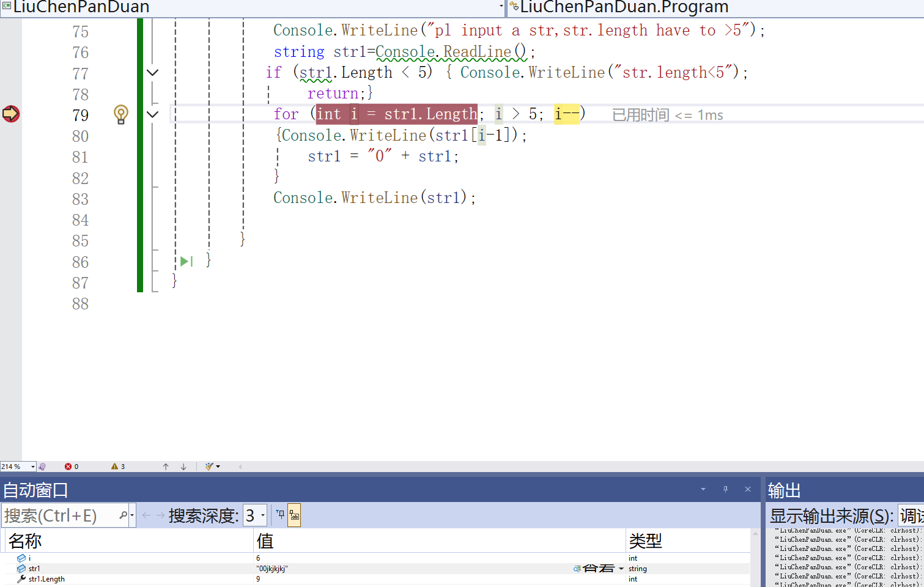Click the breakpoint arrow on line 79
Viewport: 924px width, 587px height.
click(x=11, y=114)
